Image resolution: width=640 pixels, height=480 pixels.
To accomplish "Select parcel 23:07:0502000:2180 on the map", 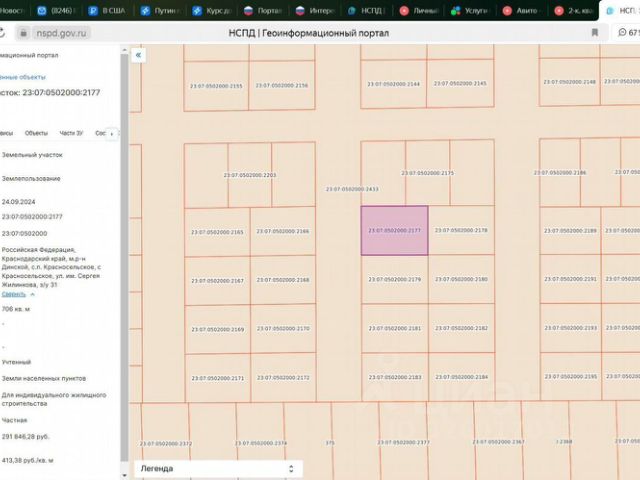I will 461,279.
